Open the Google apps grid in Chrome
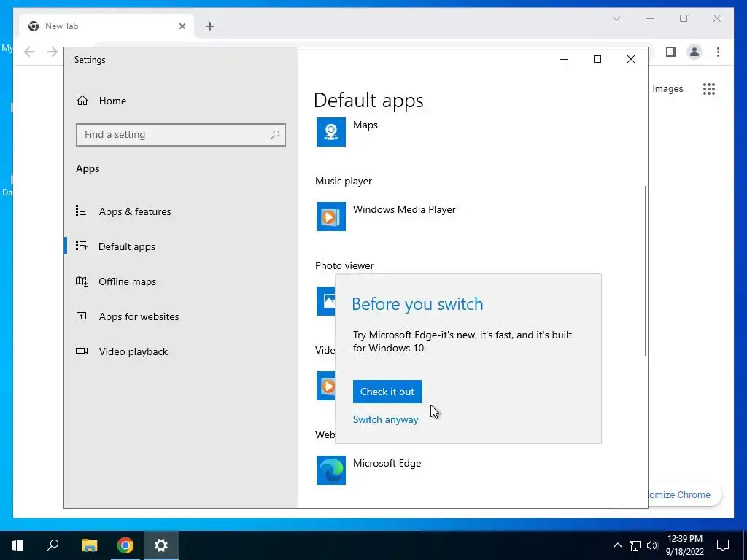747x560 pixels. pos(709,88)
